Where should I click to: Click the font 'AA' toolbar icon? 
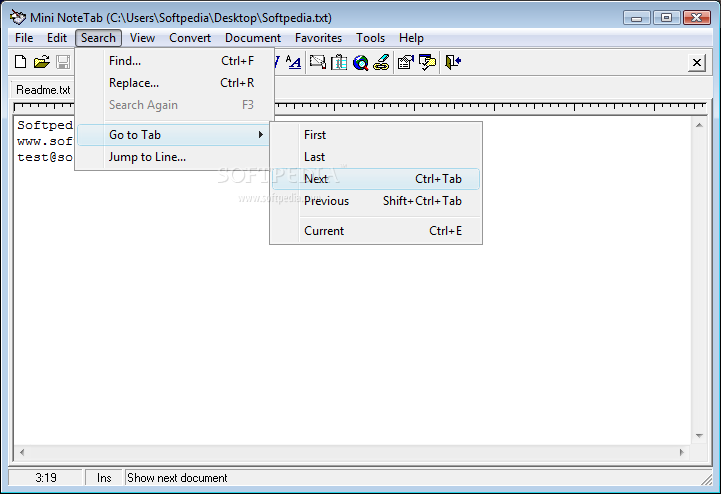293,62
